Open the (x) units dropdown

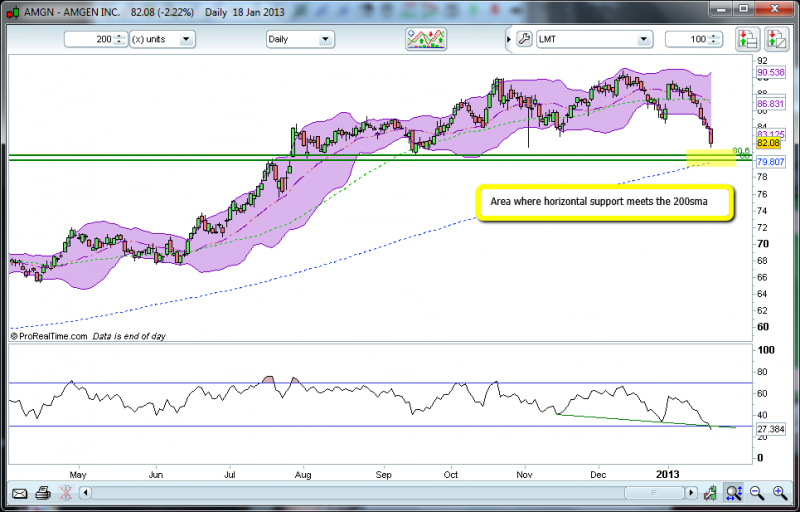(x=187, y=40)
